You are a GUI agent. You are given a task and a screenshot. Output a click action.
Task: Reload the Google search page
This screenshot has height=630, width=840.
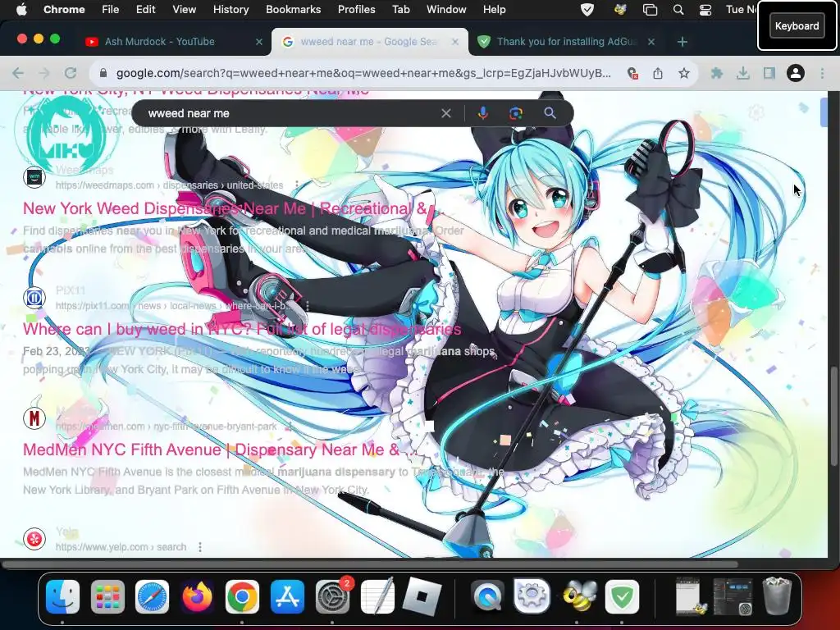pos(71,73)
